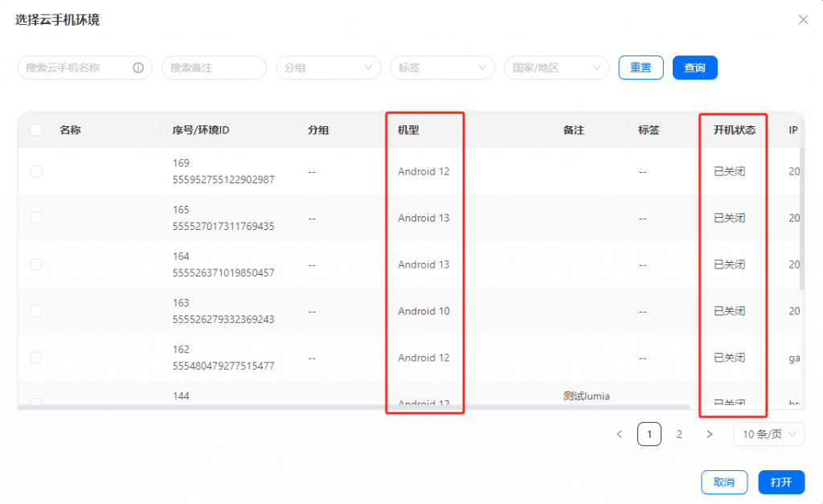The image size is (823, 504).
Task: Toggle the select-all checkbox in table header
Action: [36, 130]
